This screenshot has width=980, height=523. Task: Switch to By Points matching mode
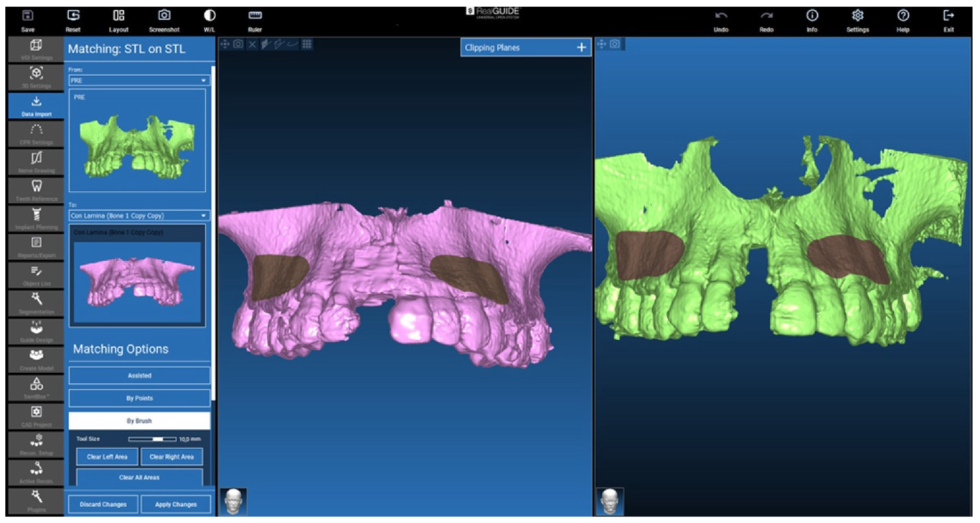pyautogui.click(x=139, y=398)
